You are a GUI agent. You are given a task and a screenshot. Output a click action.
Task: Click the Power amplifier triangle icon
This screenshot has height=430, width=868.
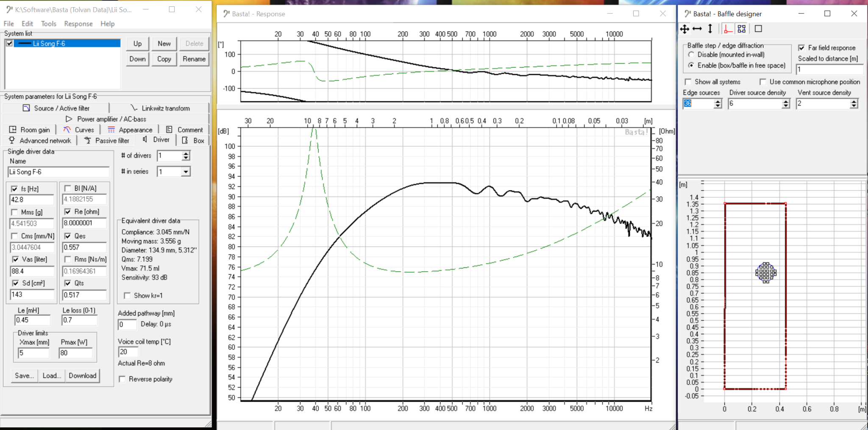69,119
